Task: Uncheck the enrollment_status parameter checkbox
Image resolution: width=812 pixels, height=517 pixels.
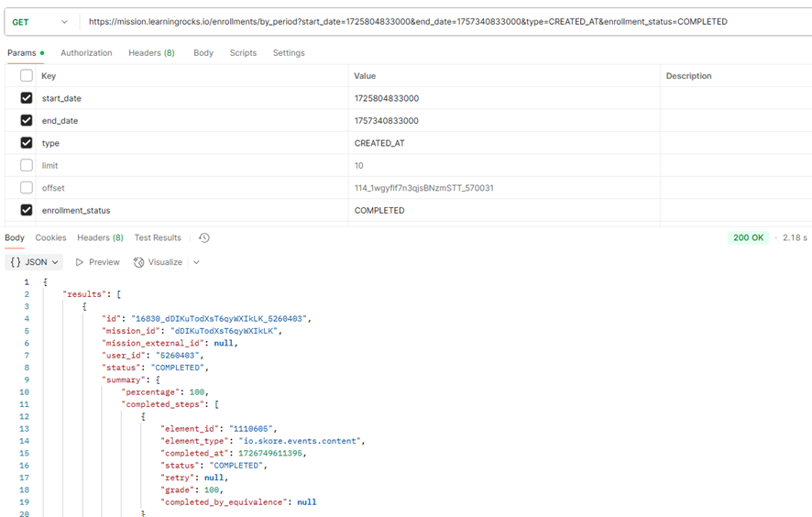Action: pyautogui.click(x=27, y=210)
